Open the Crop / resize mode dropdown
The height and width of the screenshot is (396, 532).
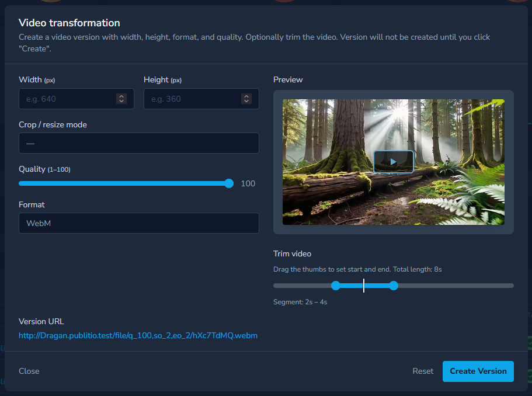pos(138,143)
